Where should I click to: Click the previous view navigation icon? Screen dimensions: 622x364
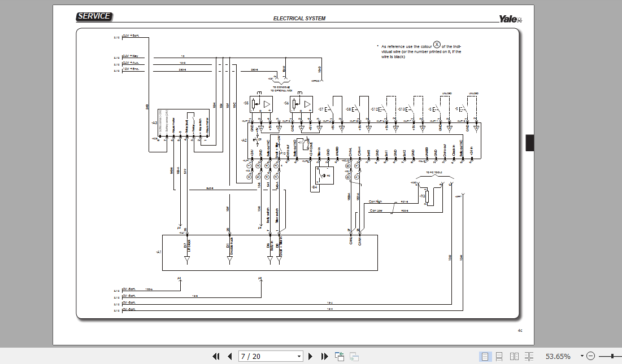pyautogui.click(x=339, y=357)
